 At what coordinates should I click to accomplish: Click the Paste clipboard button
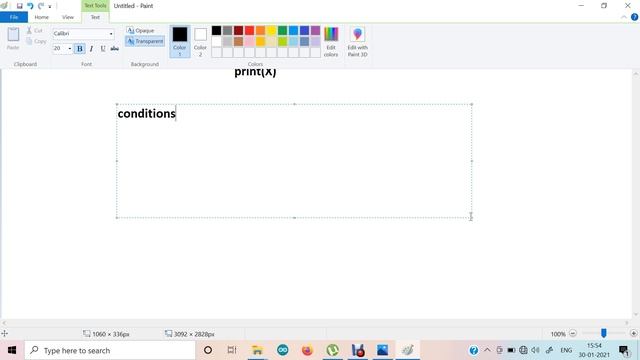13,39
